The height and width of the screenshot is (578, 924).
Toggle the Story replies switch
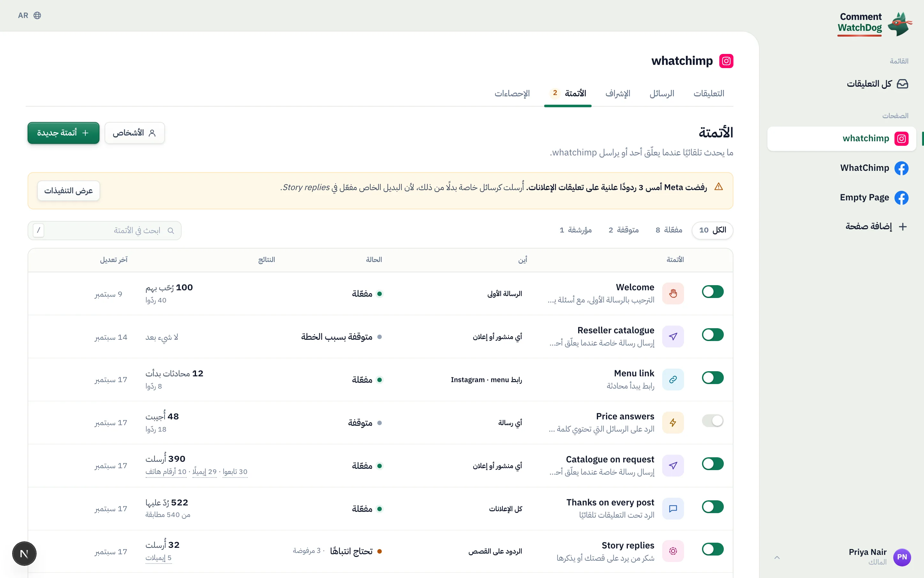(x=713, y=549)
